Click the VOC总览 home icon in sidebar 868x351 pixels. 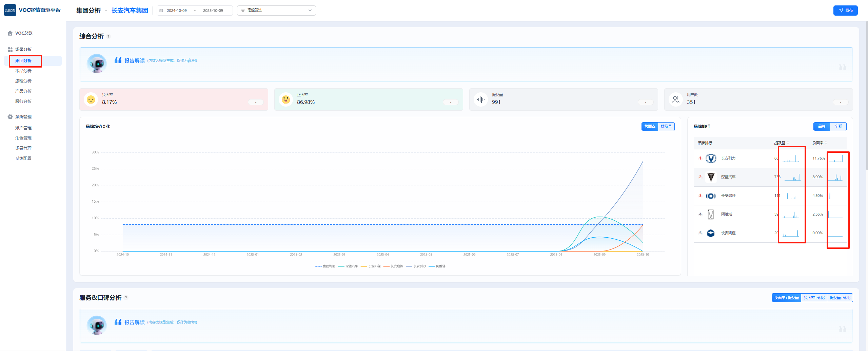[10, 33]
